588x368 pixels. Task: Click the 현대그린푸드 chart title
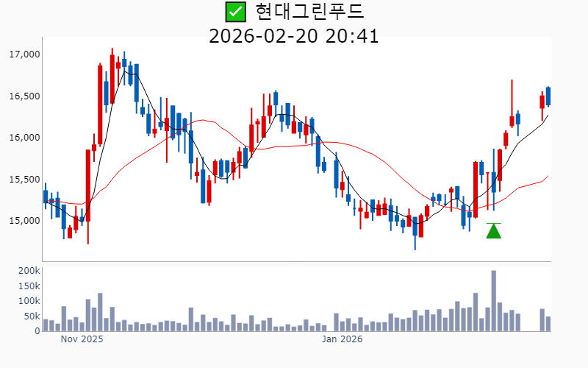tap(309, 12)
